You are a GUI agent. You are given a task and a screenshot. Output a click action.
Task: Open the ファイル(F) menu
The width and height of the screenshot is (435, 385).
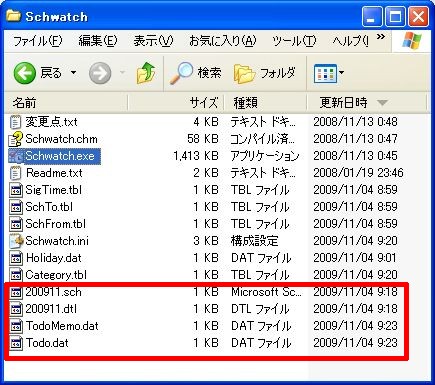click(38, 41)
